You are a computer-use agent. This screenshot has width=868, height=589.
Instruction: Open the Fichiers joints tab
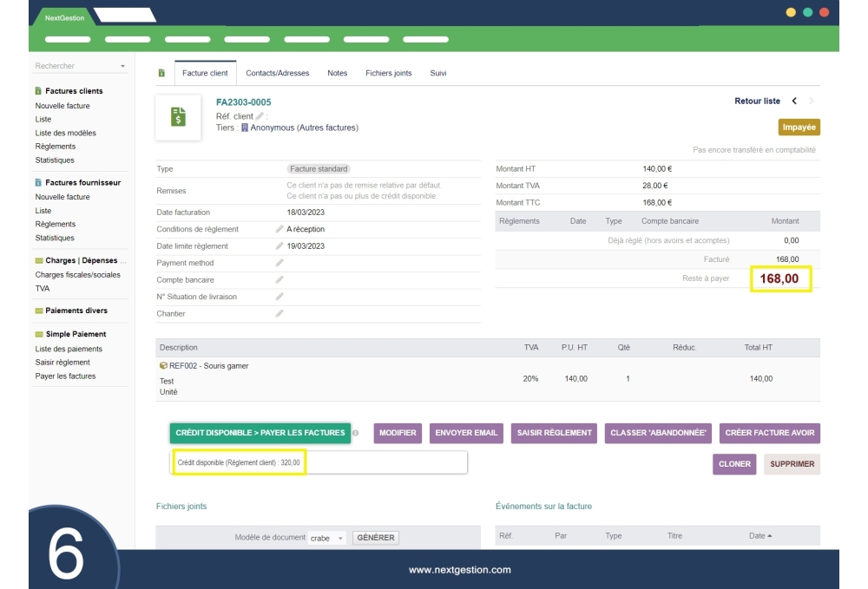point(388,74)
